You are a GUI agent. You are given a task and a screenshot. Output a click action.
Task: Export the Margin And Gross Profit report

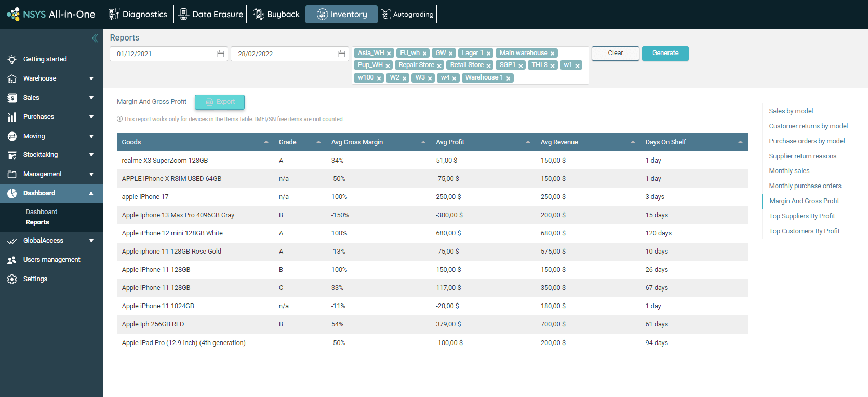[x=220, y=102]
